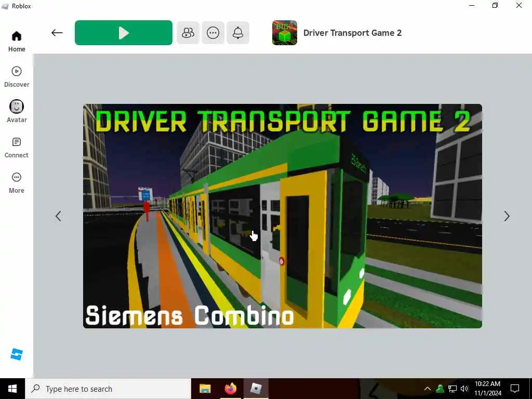Open the clock showing 10:22 AM
The image size is (532, 399).
(x=487, y=389)
